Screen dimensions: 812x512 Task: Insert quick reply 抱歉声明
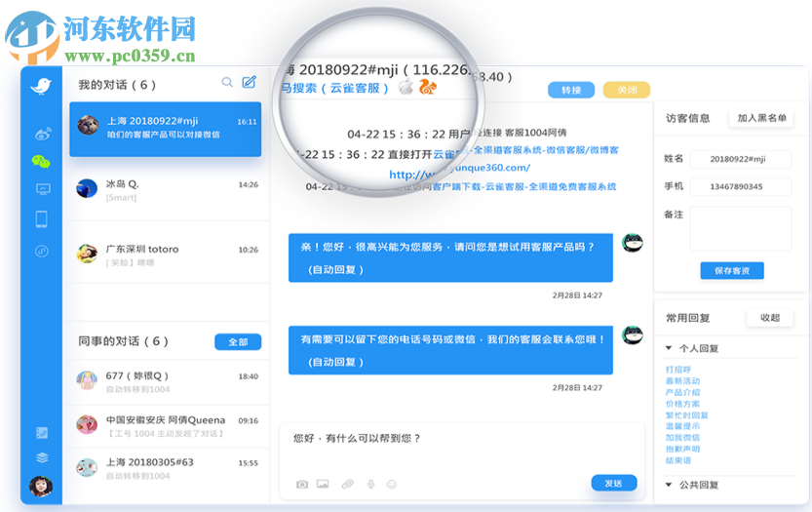tap(682, 449)
